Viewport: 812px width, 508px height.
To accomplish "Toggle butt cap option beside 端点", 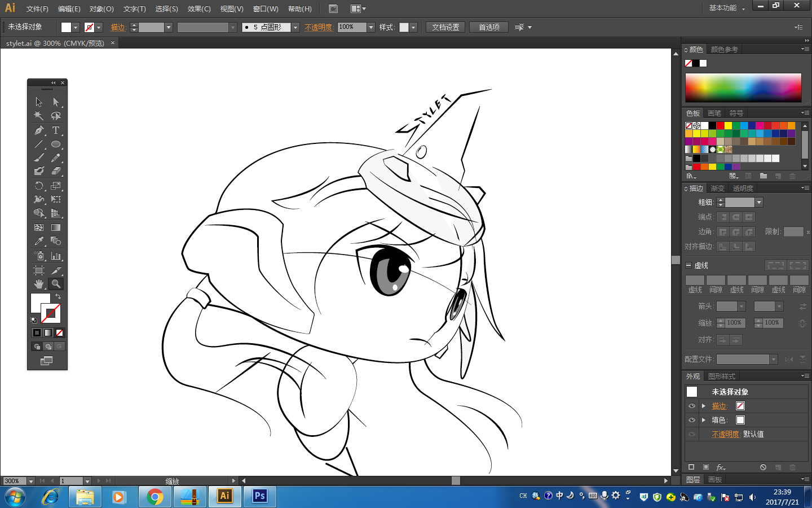I will click(723, 217).
